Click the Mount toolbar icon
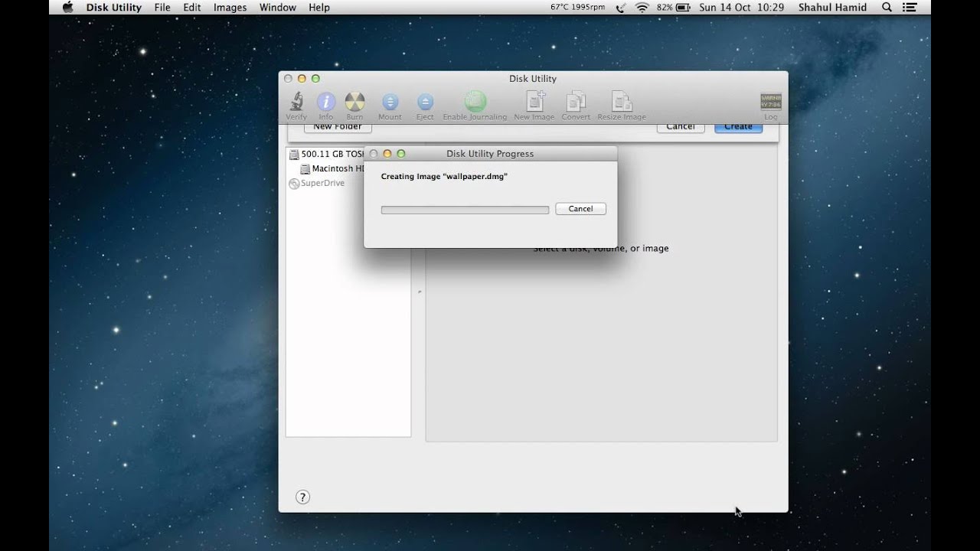The height and width of the screenshot is (551, 980). click(390, 106)
